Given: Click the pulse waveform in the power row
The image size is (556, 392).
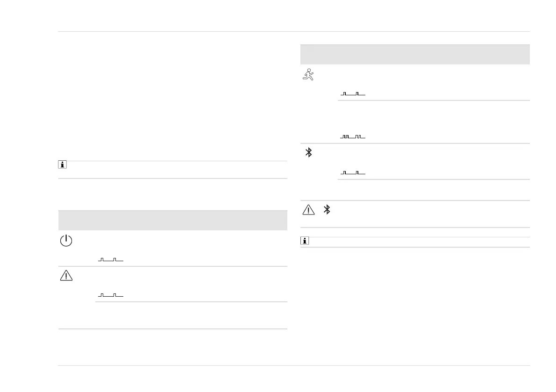Looking at the screenshot, I should (111, 259).
